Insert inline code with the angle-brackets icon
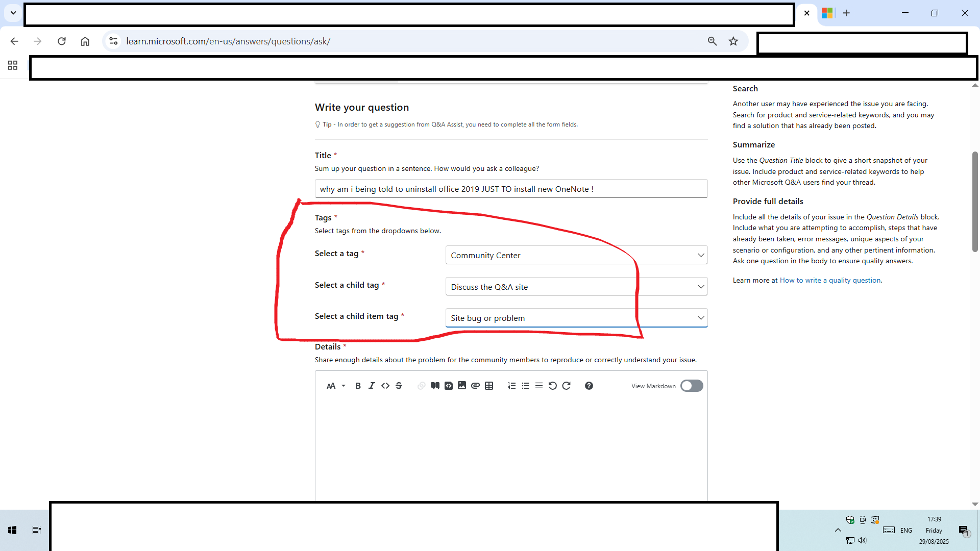 tap(385, 386)
